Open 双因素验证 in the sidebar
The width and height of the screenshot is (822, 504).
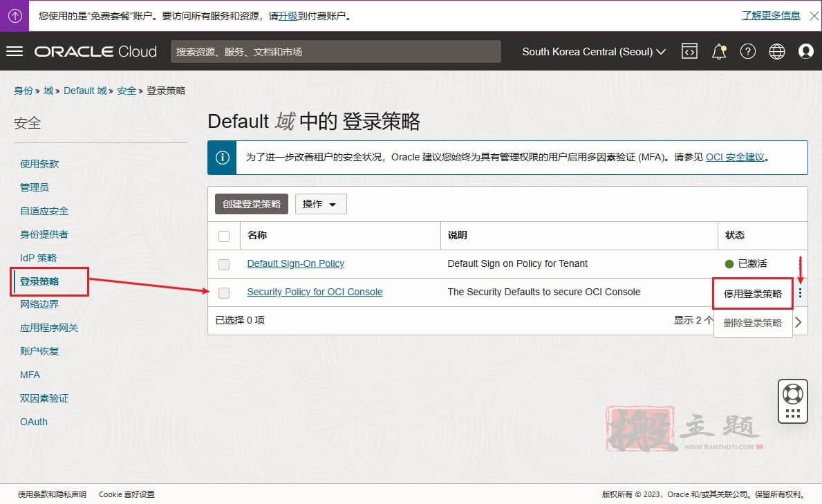click(44, 398)
